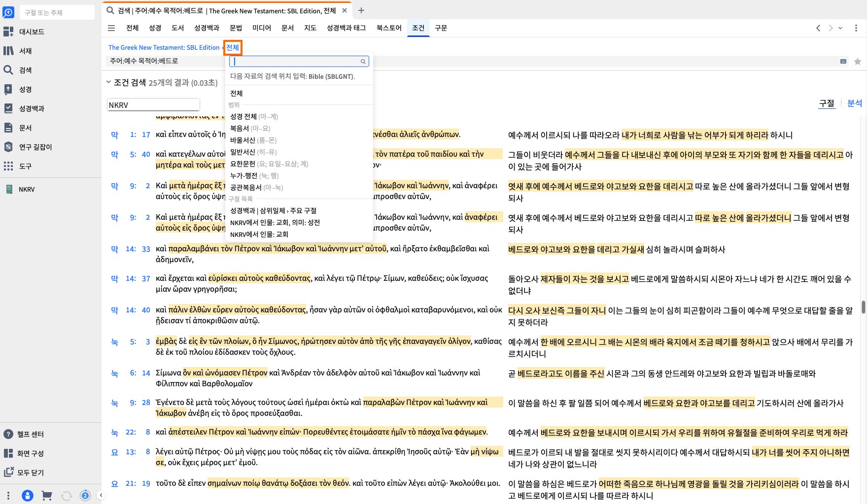This screenshot has height=504, width=867.
Task: Switch to the 성경백과 태그 tab
Action: pyautogui.click(x=346, y=28)
